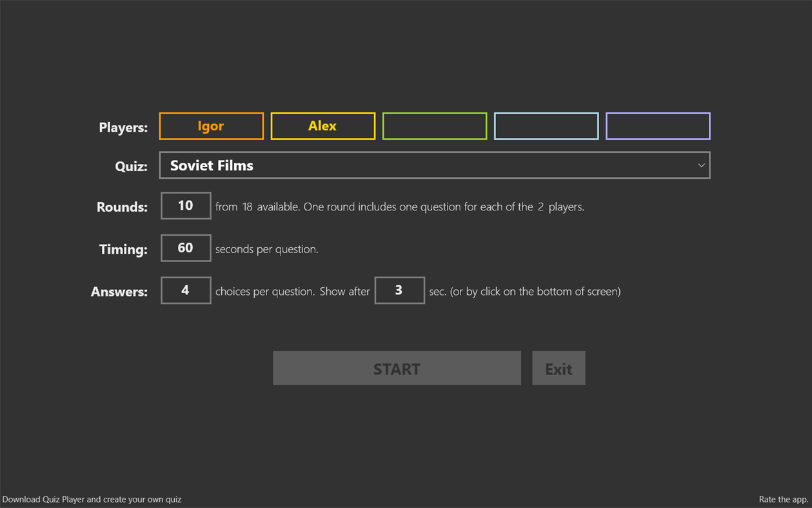Select the answers-per-question field showing 4
The height and width of the screenshot is (508, 812).
pos(186,290)
